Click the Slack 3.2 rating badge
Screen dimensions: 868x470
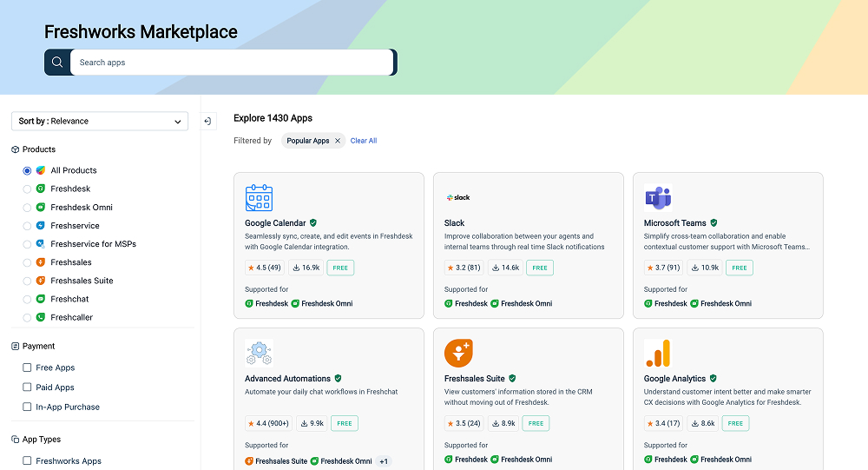464,268
